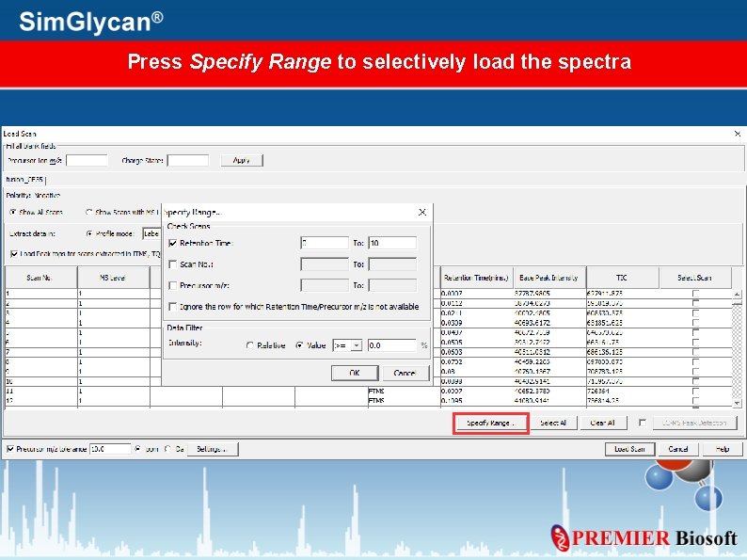Click the Settings button near tolerance

212,449
